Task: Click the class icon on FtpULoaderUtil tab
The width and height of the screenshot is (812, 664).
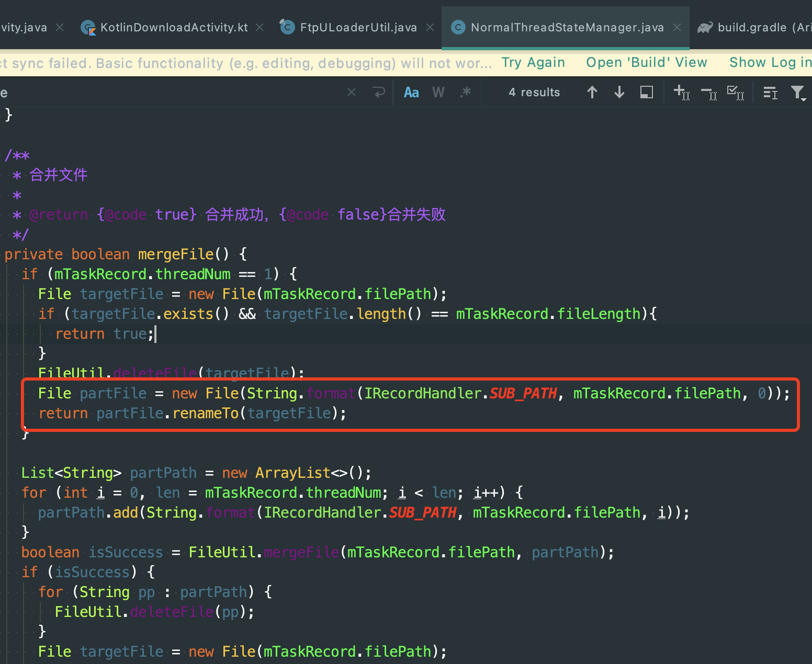Action: point(287,27)
